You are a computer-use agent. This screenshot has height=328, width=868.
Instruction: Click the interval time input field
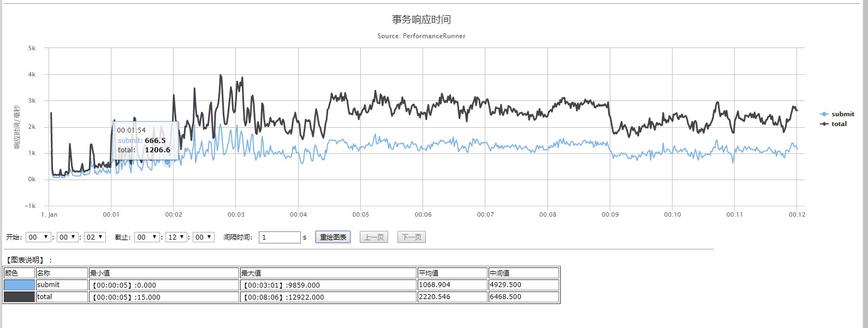tap(280, 237)
